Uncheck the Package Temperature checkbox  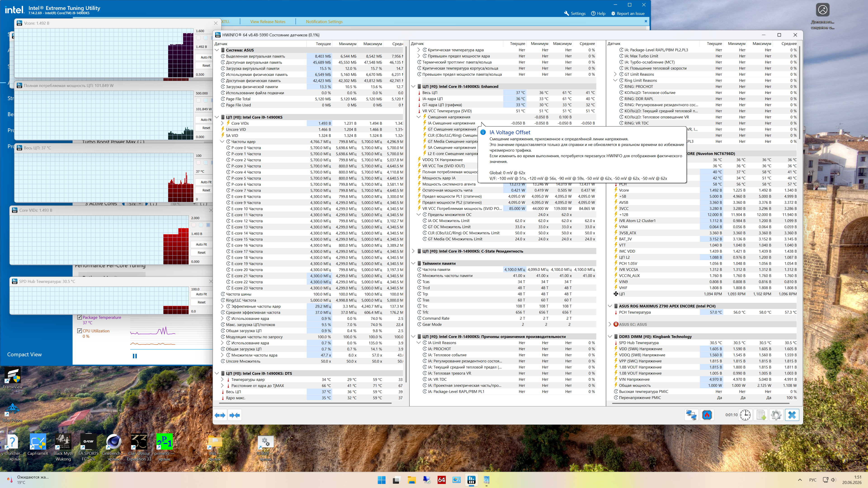pos(80,317)
